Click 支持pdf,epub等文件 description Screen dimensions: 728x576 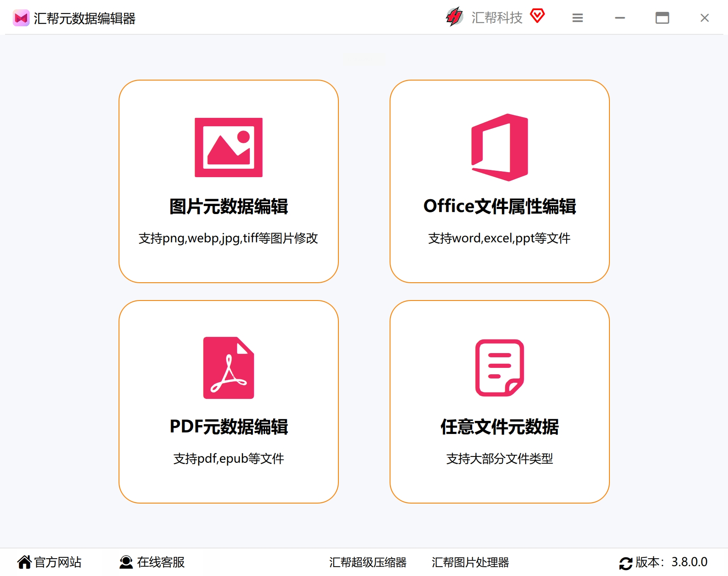coord(229,459)
